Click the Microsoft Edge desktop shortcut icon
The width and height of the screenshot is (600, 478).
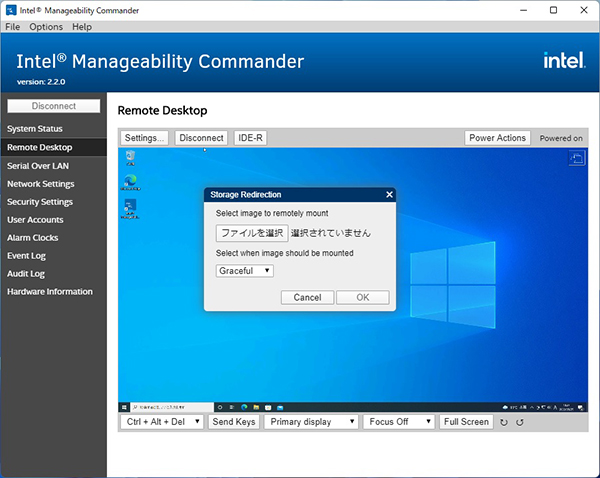point(130,182)
